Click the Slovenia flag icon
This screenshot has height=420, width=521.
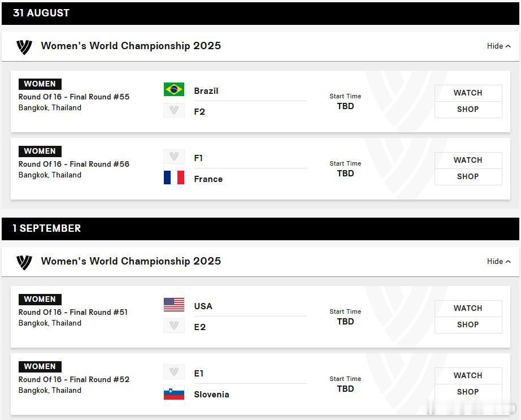[x=174, y=393]
